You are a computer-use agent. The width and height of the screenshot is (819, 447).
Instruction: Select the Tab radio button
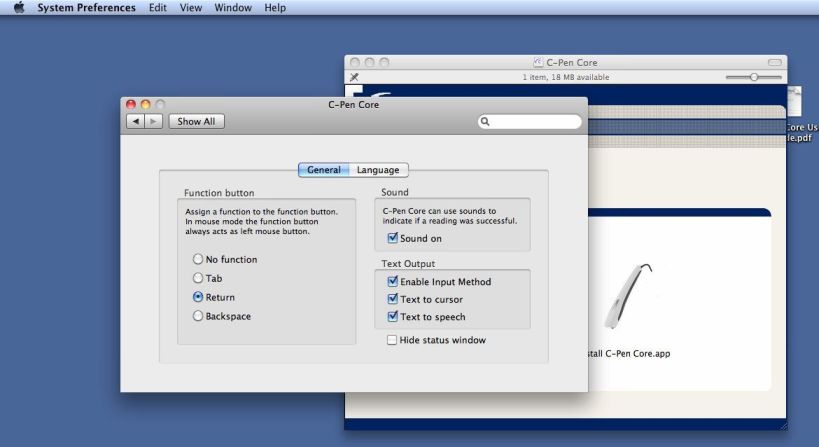197,278
